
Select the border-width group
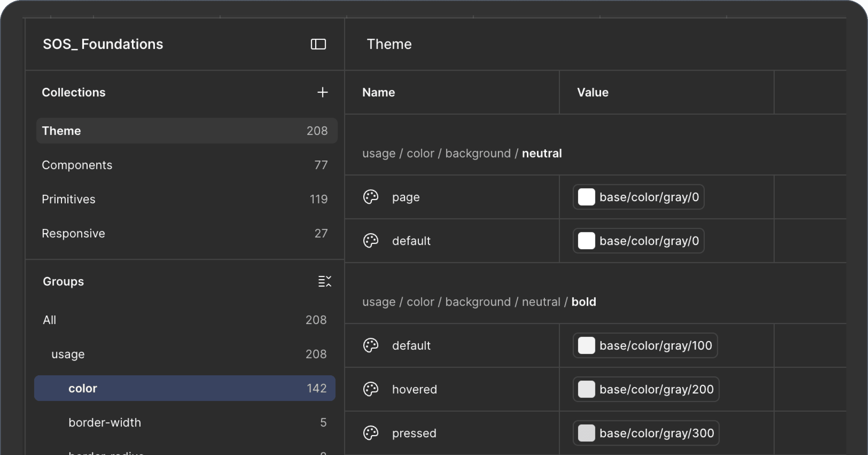(185, 422)
